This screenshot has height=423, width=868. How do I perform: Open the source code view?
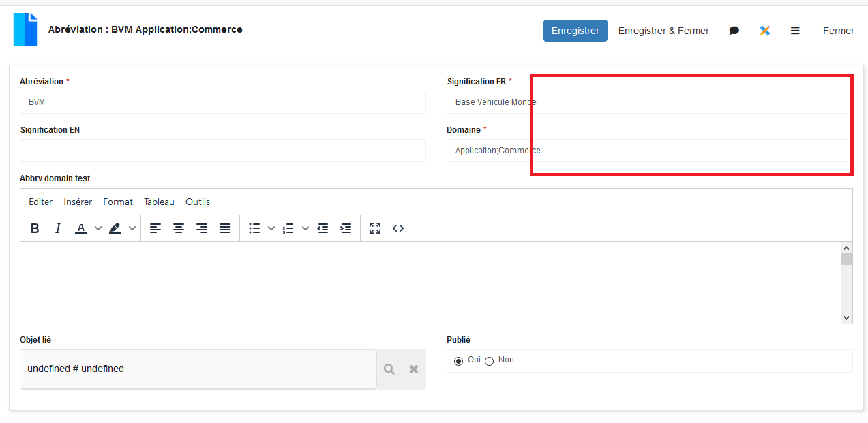tap(398, 228)
